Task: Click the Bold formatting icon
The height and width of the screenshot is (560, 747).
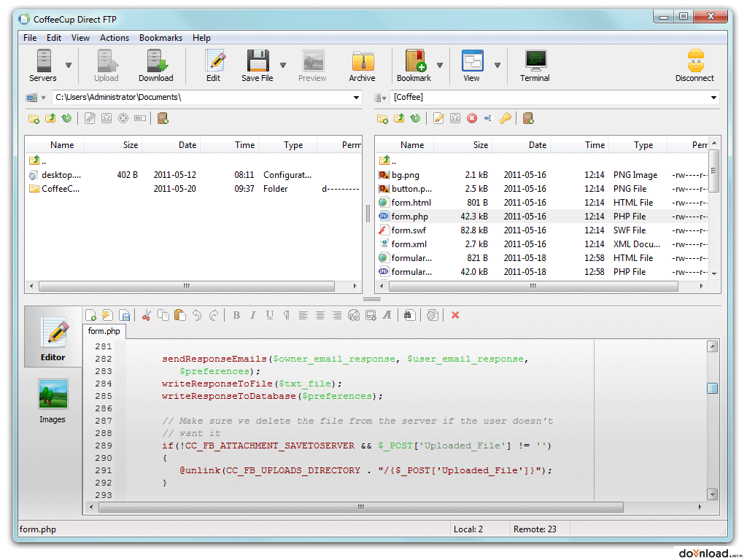Action: click(x=236, y=315)
